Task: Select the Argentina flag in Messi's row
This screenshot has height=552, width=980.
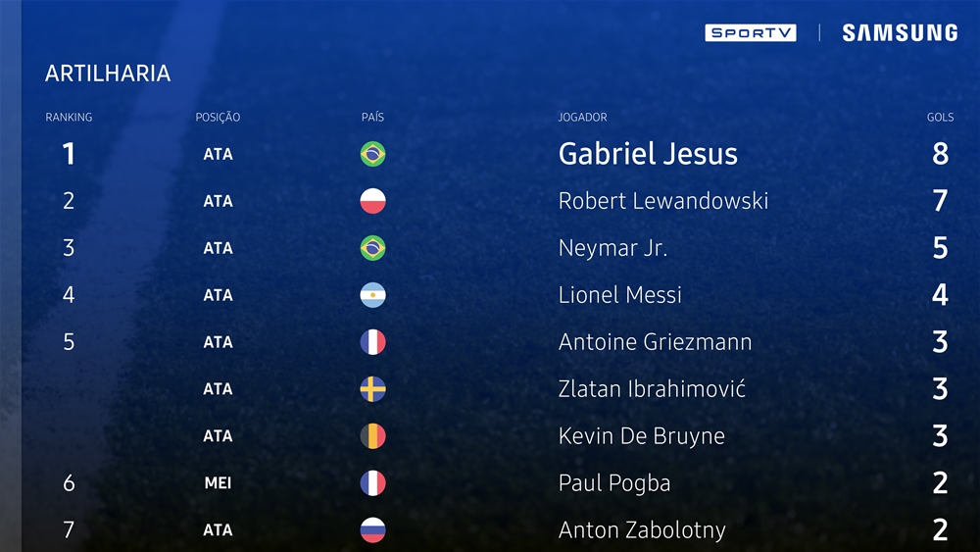Action: click(x=372, y=295)
